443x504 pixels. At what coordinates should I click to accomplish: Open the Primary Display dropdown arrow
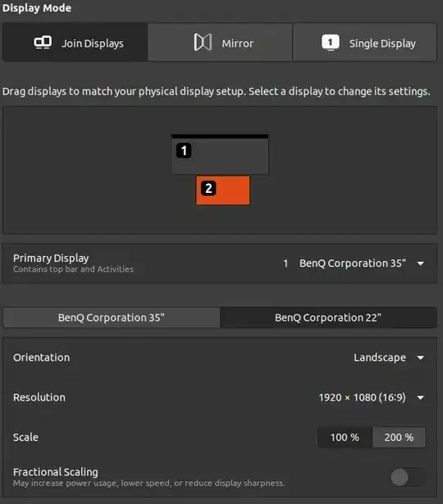pos(421,263)
